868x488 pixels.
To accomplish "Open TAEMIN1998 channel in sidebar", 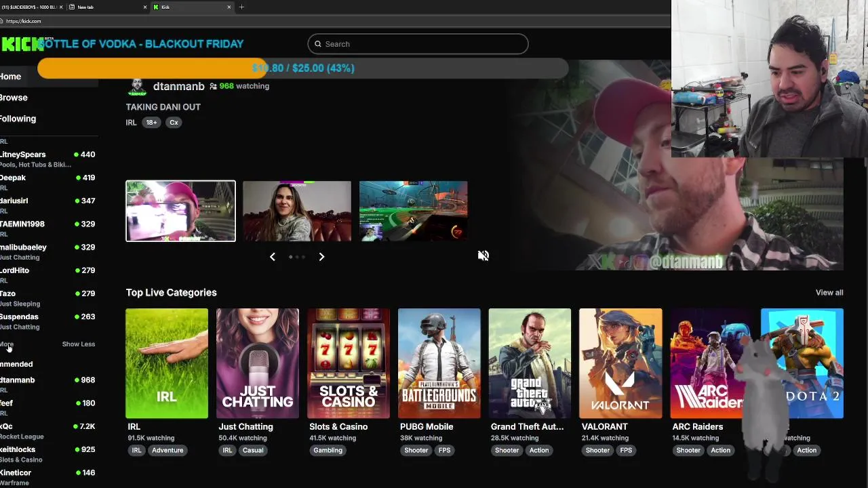I will [49, 228].
